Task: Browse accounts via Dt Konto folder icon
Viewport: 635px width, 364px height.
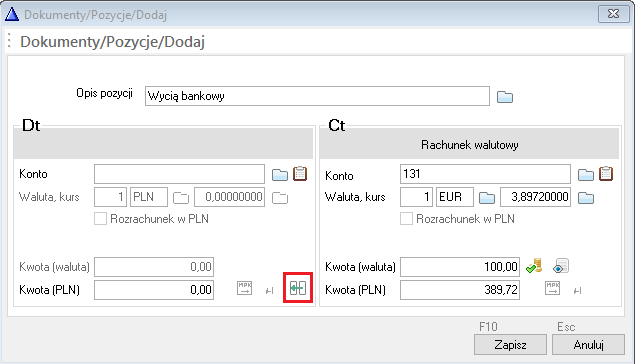Action: pyautogui.click(x=279, y=175)
